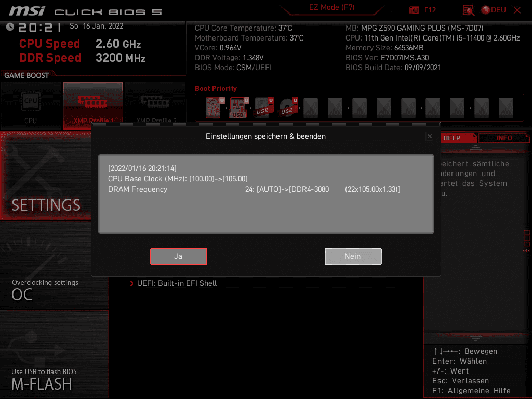Click the side panel collapse arrows
This screenshot has width=532, height=399.
(526, 251)
